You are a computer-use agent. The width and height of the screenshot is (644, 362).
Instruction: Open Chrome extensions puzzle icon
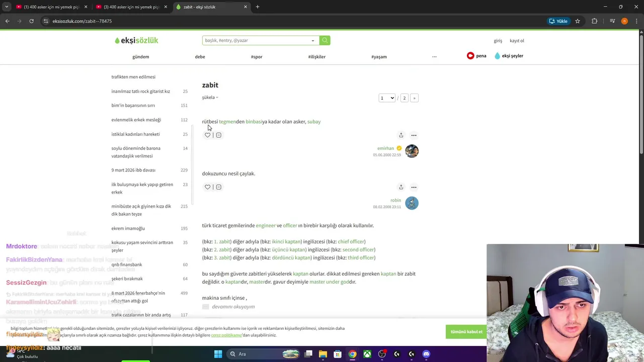pos(595,21)
